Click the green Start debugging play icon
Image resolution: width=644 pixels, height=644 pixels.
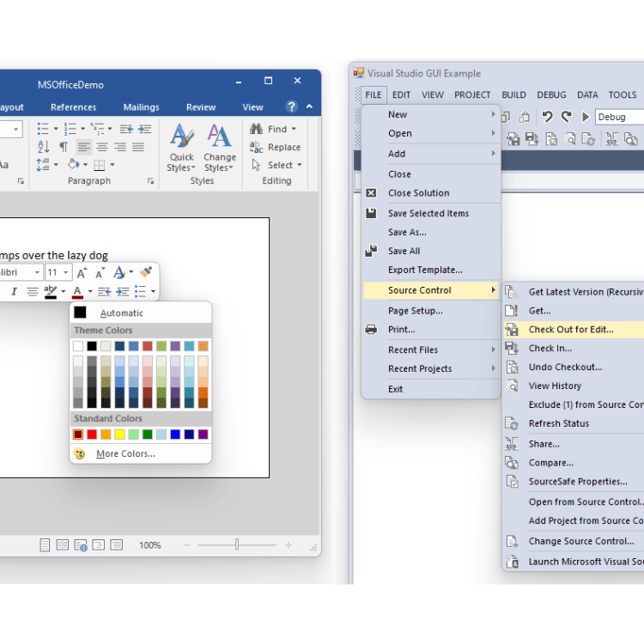point(586,117)
